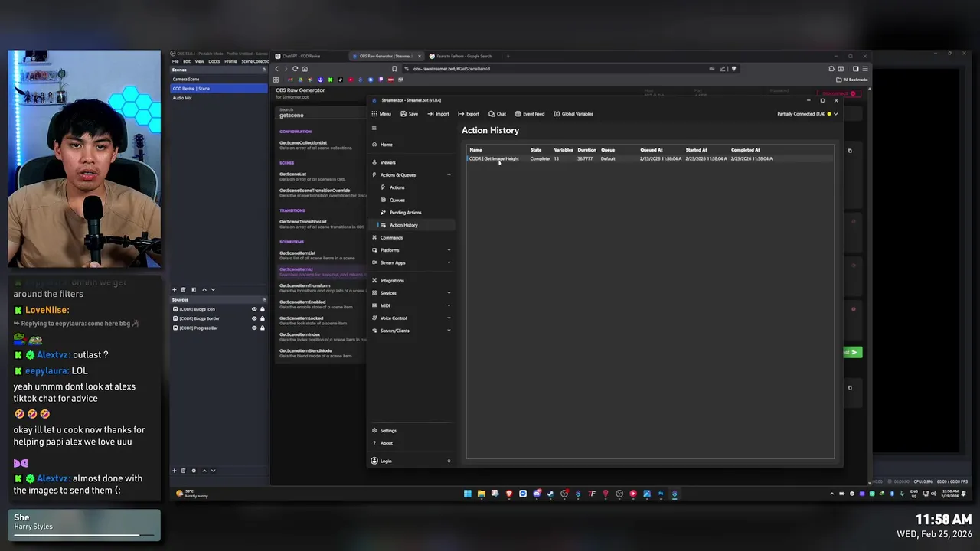Viewport: 980px width, 551px height.
Task: Expand the MIDI section chevron
Action: [449, 305]
